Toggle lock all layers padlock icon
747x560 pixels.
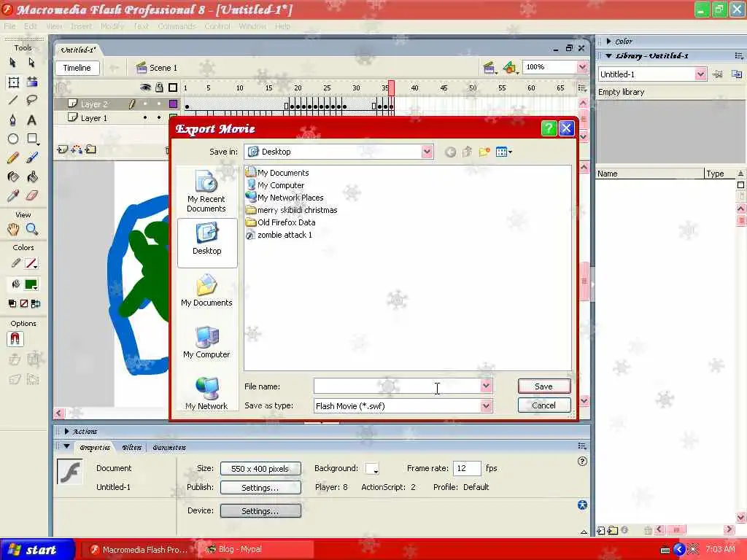[159, 87]
